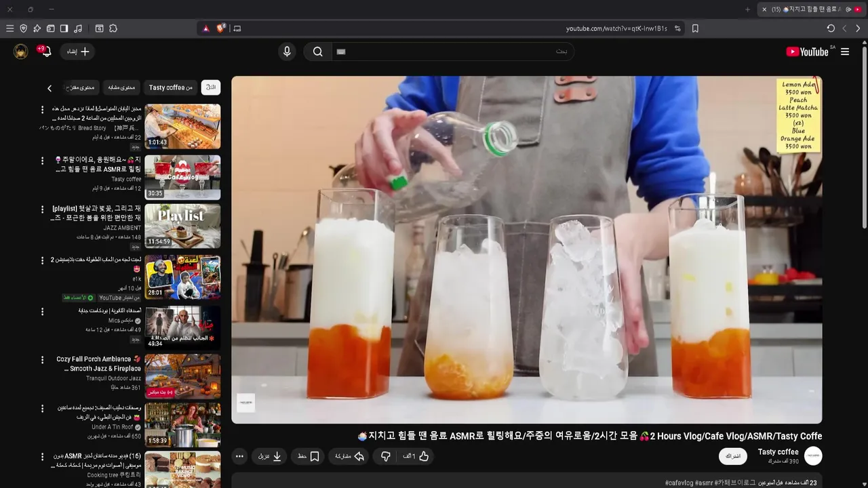The width and height of the screenshot is (868, 488).
Task: Click the main video player to pause
Action: point(527,249)
